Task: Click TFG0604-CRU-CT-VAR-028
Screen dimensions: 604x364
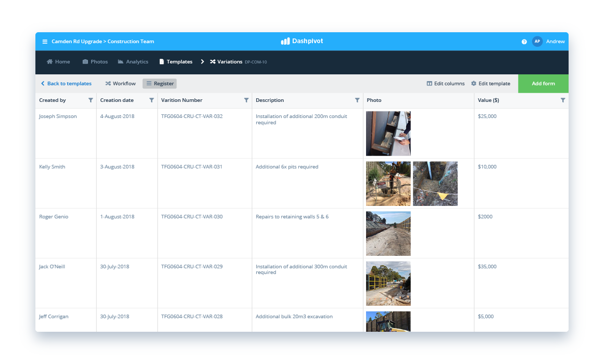Action: [x=192, y=316]
